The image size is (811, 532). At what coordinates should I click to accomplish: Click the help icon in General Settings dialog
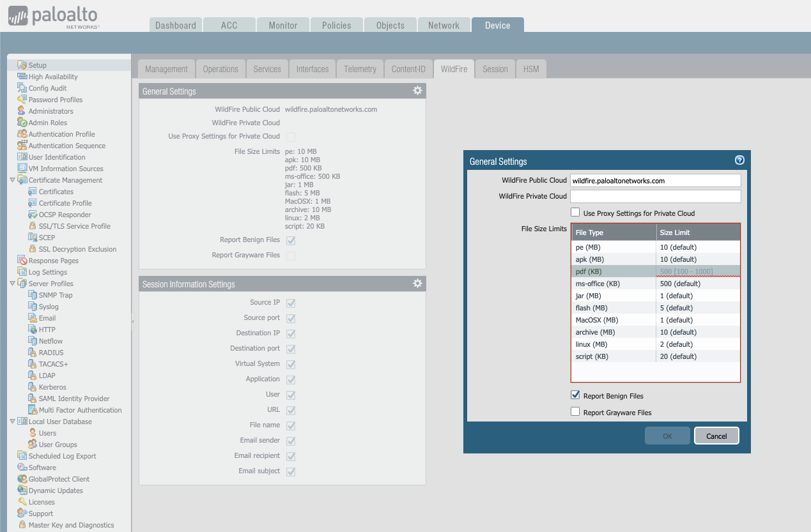click(739, 161)
